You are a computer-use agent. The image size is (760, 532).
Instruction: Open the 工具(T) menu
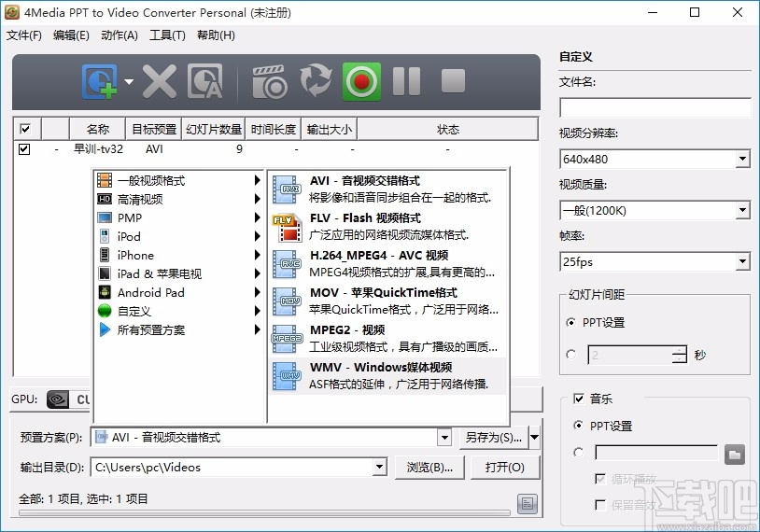167,35
